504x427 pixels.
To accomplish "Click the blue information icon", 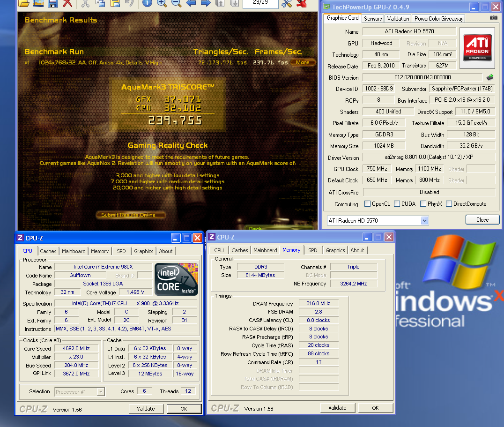I will [x=147, y=3].
